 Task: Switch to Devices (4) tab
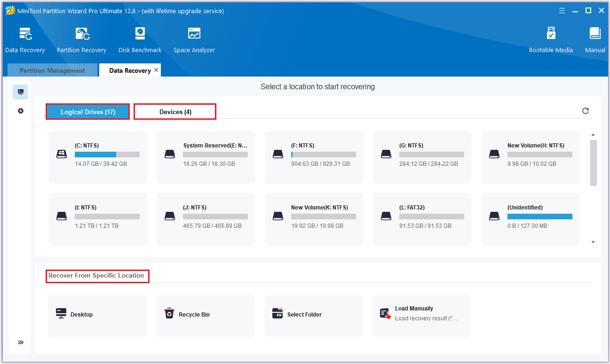(x=175, y=112)
